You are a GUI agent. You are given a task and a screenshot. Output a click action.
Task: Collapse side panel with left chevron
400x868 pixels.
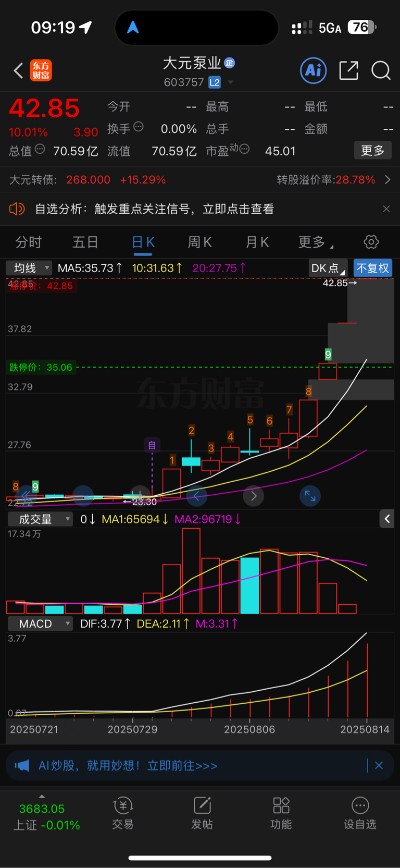(386, 519)
